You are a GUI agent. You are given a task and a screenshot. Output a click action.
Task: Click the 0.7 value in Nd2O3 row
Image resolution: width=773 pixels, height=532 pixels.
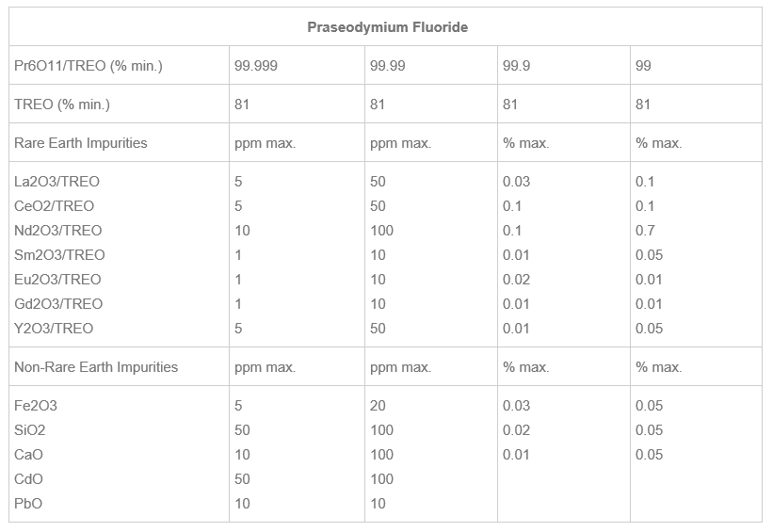pyautogui.click(x=645, y=231)
